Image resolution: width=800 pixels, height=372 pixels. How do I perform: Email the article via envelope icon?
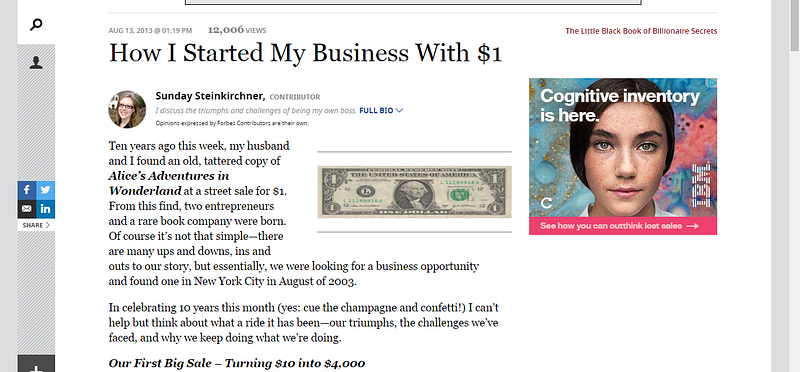tap(27, 209)
